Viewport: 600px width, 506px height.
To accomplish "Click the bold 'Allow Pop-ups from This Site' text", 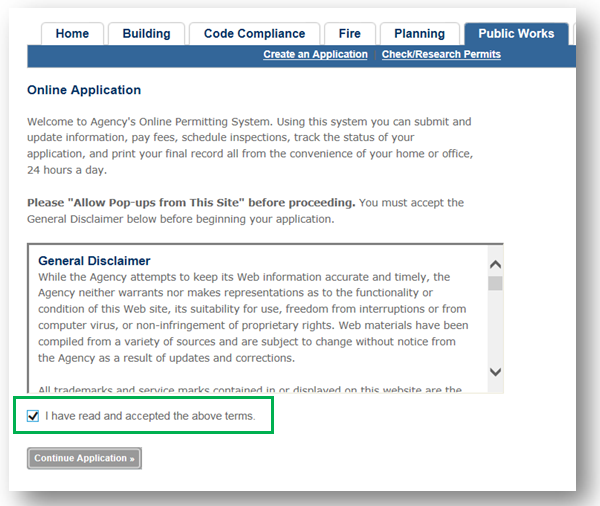I will (191, 202).
